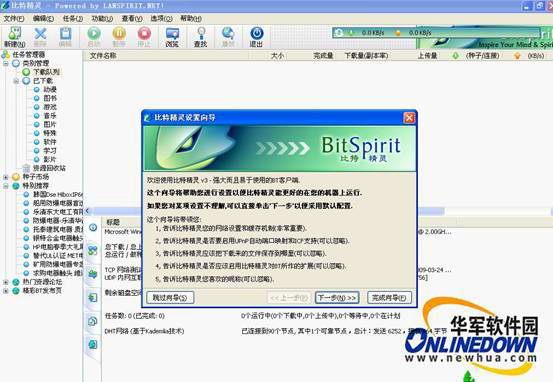Viewport: 553px width, 382px height.
Task: Collapse the 类别管理 tree node
Action: click(6, 63)
